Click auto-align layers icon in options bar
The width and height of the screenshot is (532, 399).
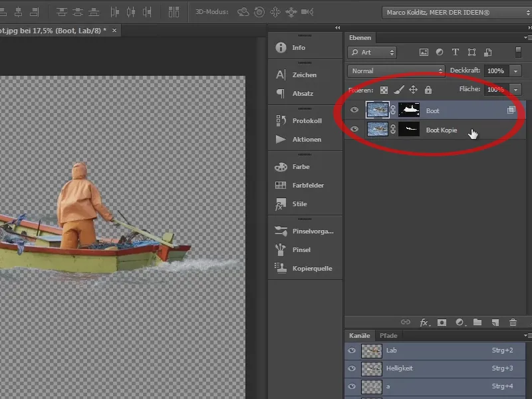(x=174, y=12)
